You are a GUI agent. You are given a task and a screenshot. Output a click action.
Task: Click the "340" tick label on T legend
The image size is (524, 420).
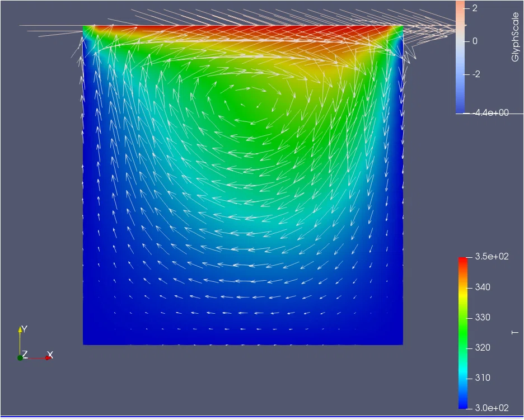(483, 287)
